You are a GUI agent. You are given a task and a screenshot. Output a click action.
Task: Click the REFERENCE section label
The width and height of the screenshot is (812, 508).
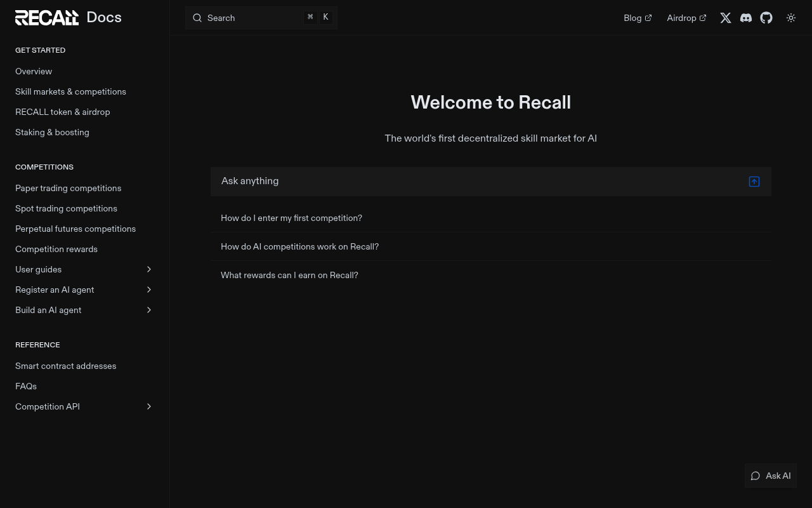pyautogui.click(x=37, y=345)
